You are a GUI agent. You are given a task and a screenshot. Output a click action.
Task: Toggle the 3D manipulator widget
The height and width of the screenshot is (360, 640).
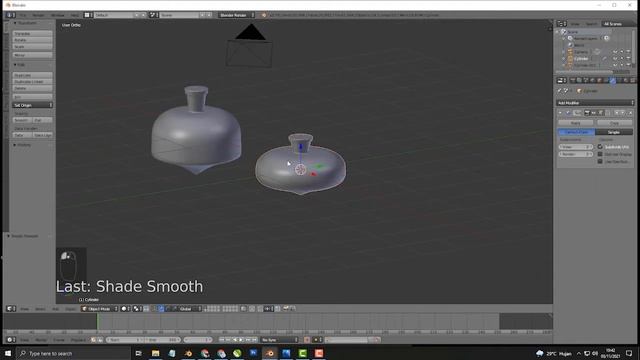154,309
